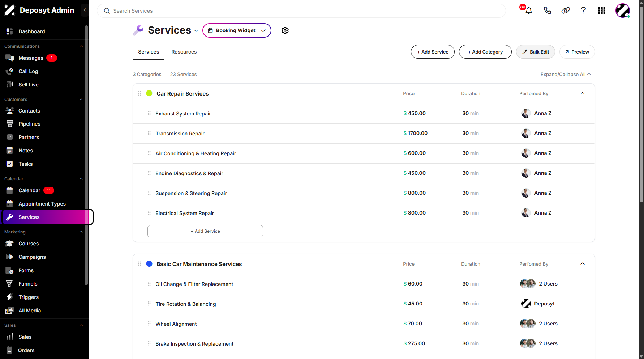Collapse Basic Car Maintenance Services category
This screenshot has height=359, width=644.
click(583, 264)
